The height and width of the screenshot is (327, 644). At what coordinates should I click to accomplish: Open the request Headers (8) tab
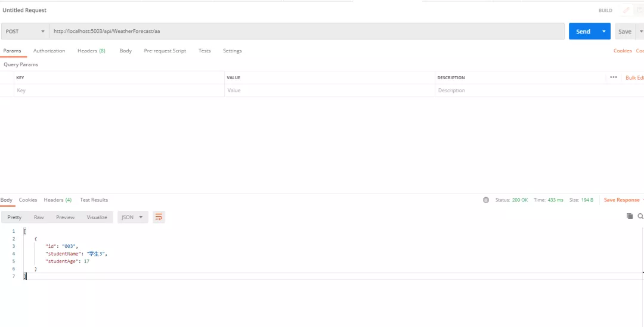coord(91,51)
